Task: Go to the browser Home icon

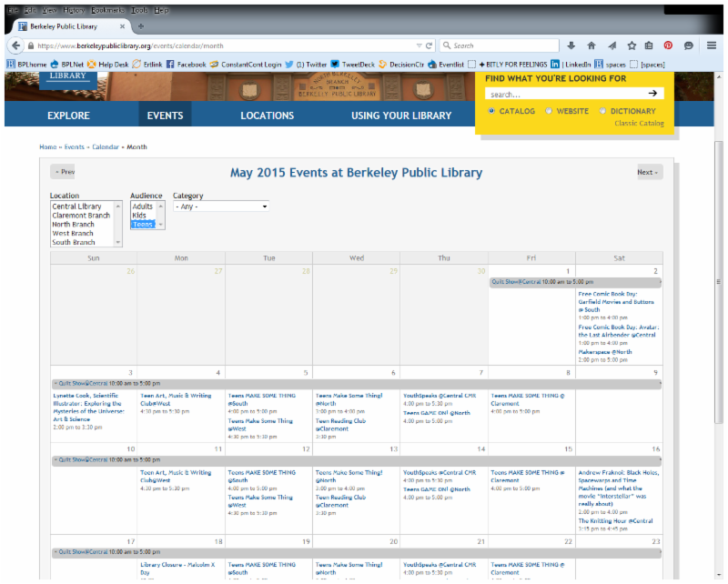Action: [591, 45]
